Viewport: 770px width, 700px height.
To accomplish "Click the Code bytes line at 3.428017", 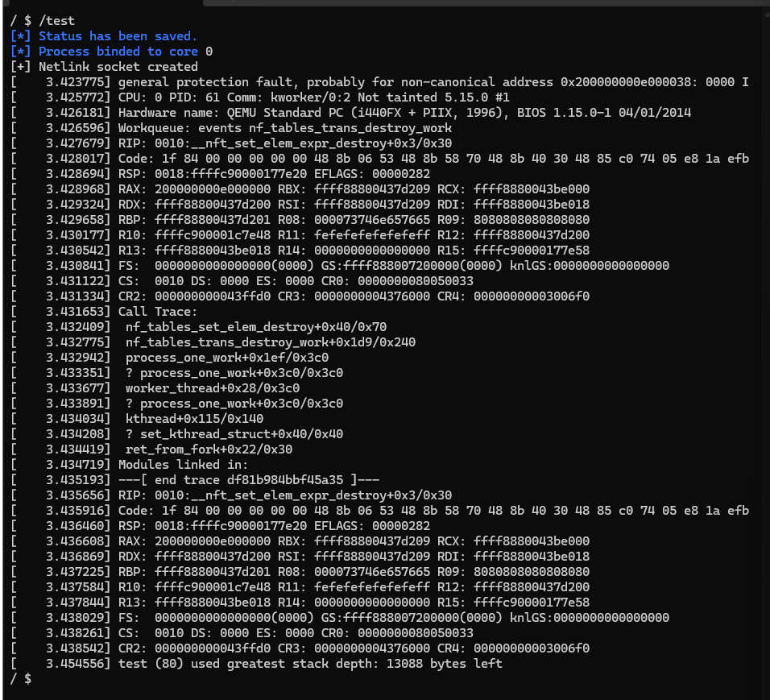I will 379,159.
